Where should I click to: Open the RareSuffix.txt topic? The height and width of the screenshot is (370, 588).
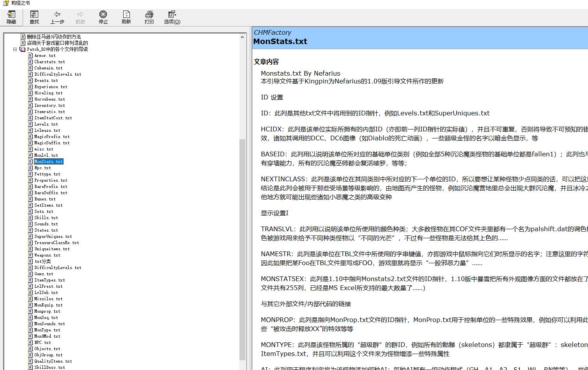pos(51,193)
